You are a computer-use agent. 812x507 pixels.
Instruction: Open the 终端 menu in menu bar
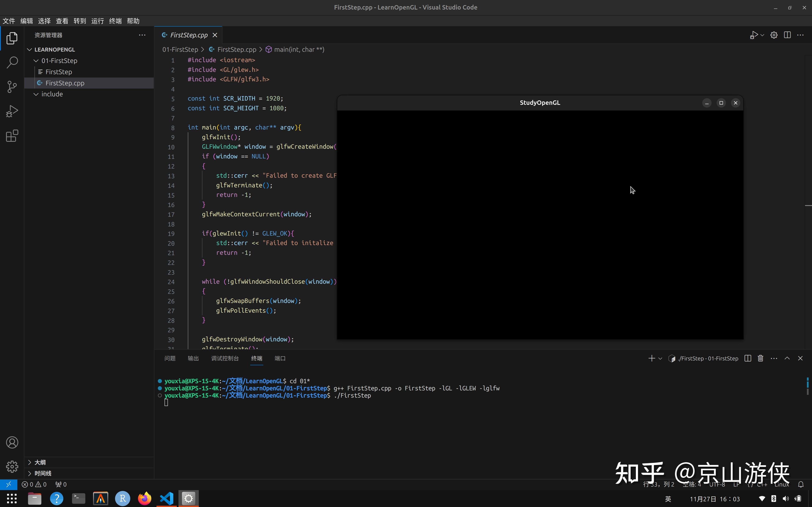click(115, 21)
